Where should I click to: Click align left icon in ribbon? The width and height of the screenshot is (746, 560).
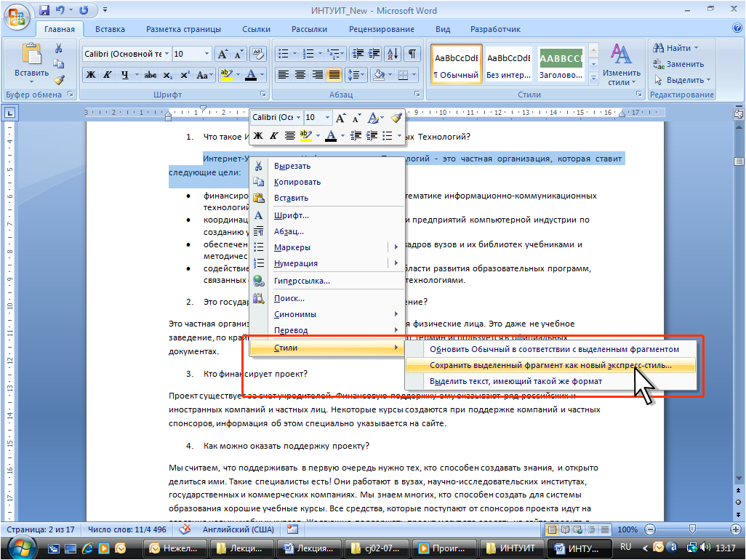pos(283,75)
